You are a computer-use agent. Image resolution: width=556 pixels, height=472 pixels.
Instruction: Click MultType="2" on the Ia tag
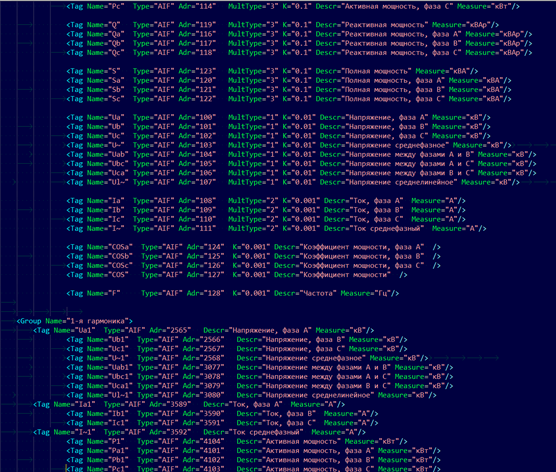(x=253, y=201)
